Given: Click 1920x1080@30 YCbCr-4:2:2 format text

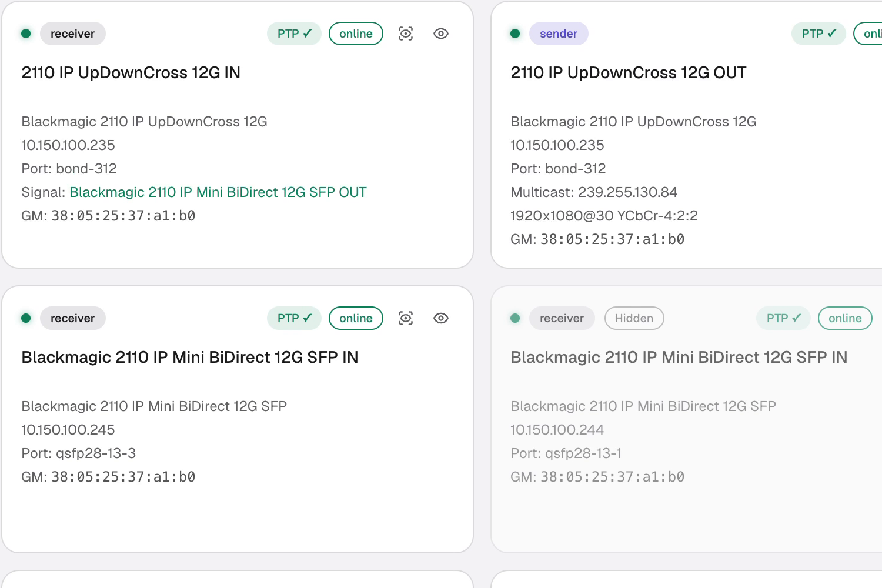Looking at the screenshot, I should coord(604,216).
